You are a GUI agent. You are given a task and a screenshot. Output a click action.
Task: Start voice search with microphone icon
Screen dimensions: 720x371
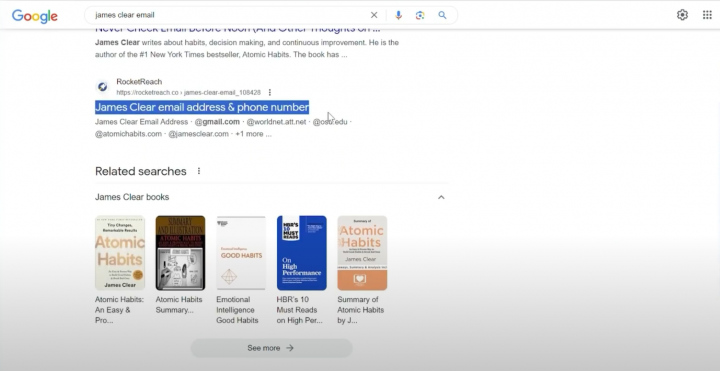(398, 15)
